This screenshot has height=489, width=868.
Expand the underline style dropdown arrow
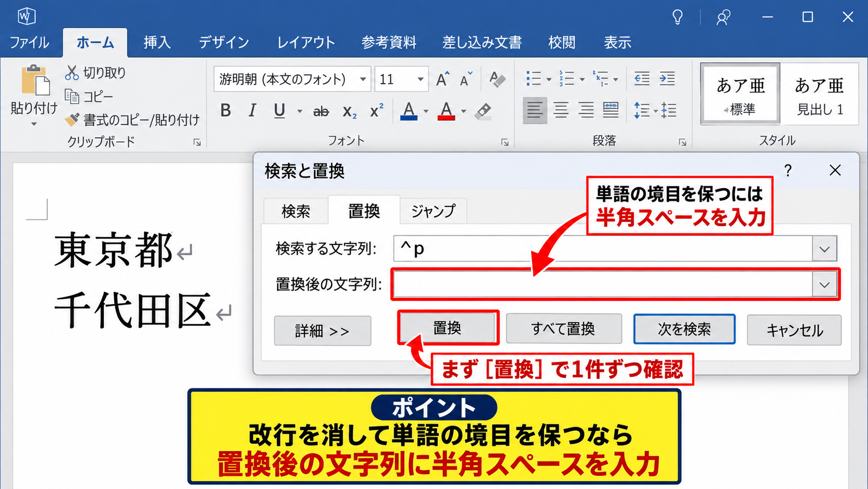(x=300, y=111)
